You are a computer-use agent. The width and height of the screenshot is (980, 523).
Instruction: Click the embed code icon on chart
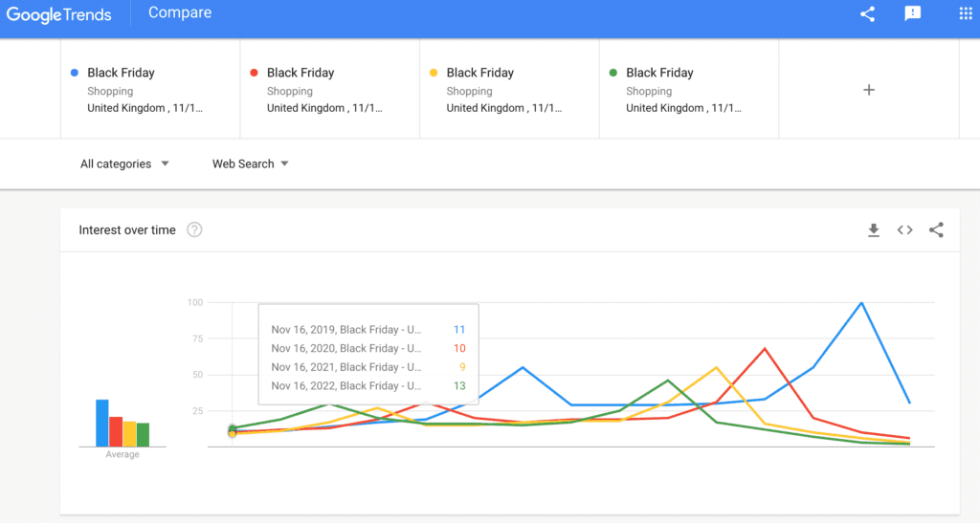[x=904, y=230]
